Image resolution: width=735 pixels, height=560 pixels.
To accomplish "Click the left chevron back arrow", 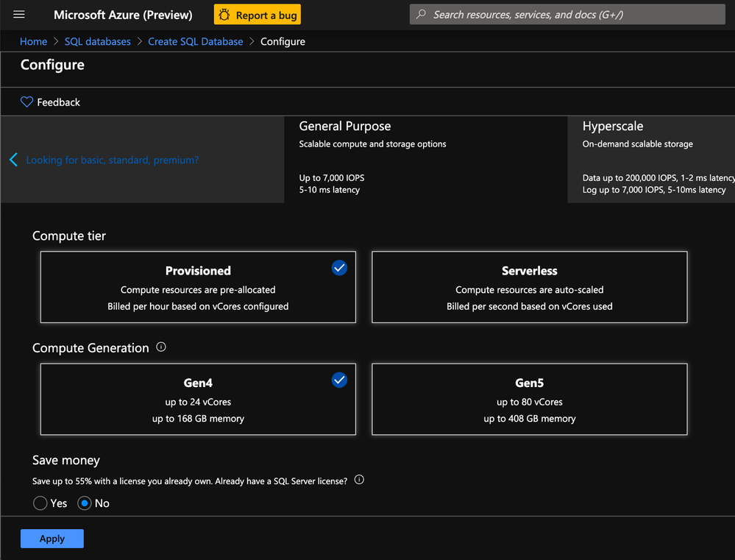I will [x=13, y=160].
